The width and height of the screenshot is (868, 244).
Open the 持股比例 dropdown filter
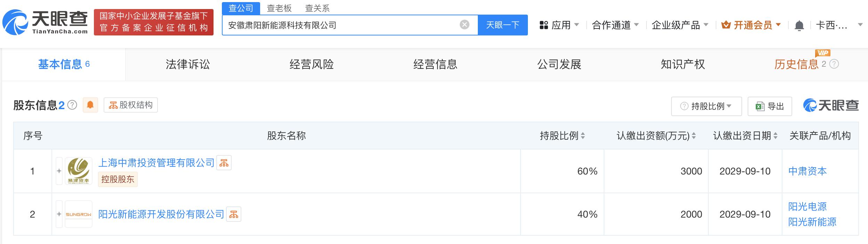point(706,106)
